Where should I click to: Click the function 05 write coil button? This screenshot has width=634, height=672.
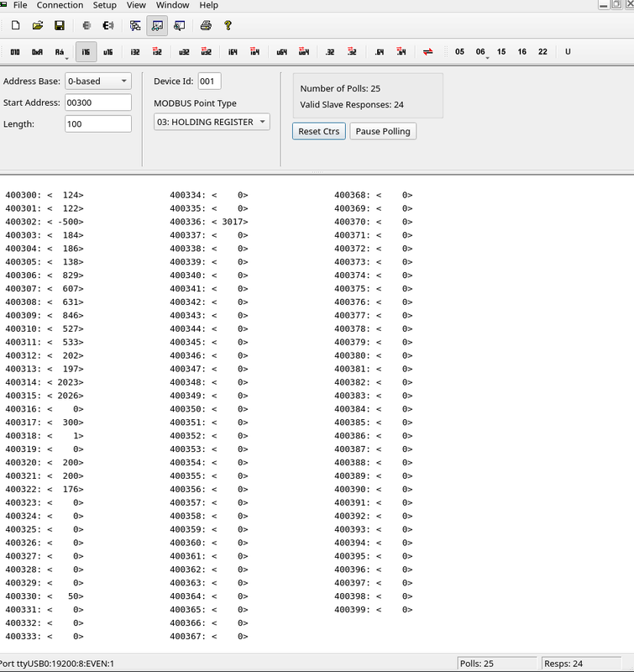459,52
